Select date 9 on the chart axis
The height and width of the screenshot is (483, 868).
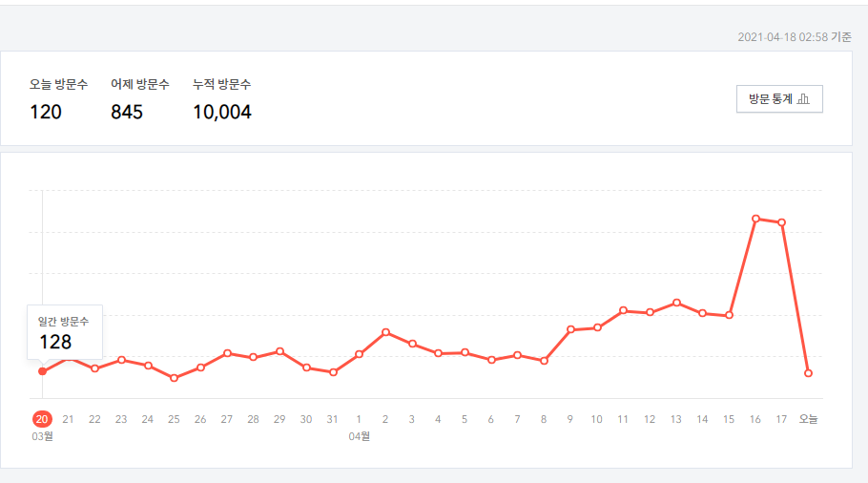(x=569, y=419)
